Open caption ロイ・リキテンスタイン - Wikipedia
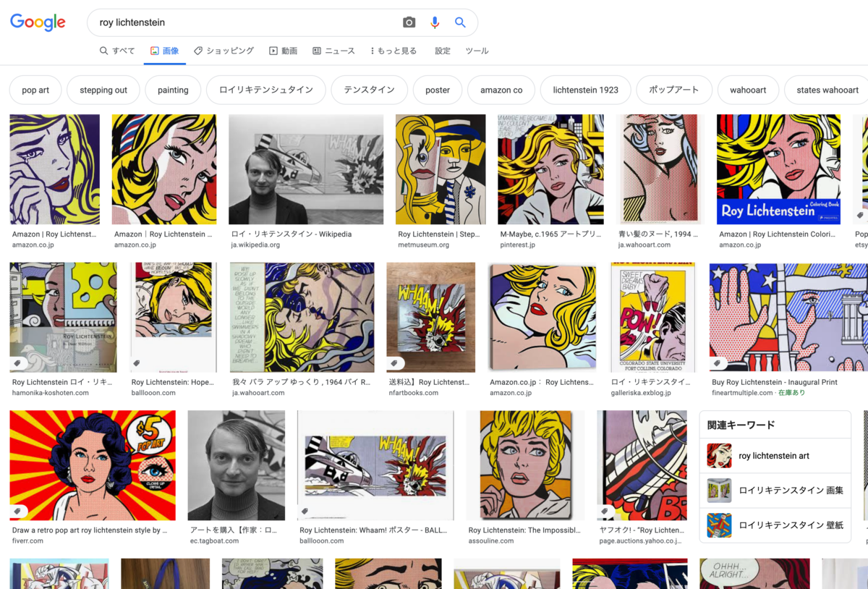 point(292,234)
